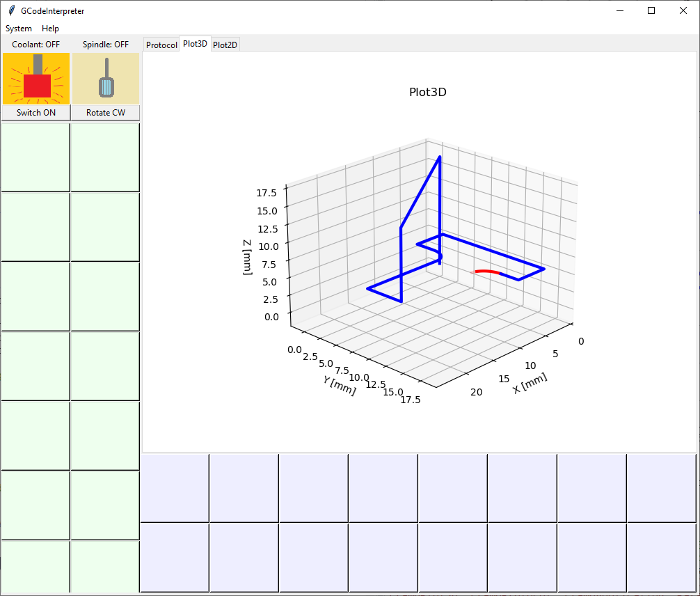Viewport: 700px width, 596px height.
Task: Maximize the GCodeInterpreter window
Action: click(651, 10)
